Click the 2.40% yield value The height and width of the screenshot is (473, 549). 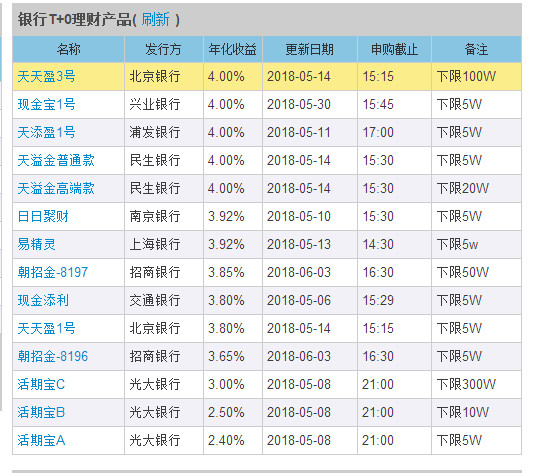coord(226,440)
